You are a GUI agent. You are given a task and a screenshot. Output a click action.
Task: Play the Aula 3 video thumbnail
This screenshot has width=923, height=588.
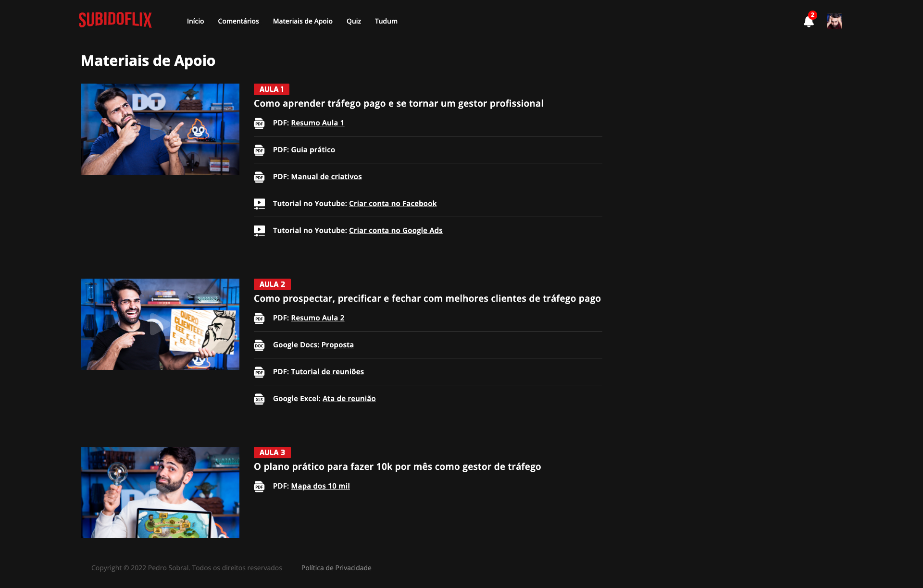[160, 492]
